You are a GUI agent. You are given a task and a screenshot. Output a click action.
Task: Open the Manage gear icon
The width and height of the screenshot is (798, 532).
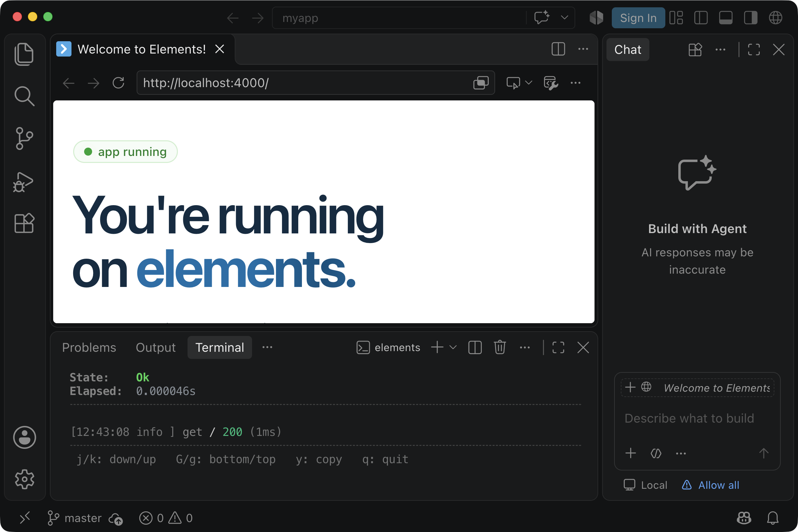click(24, 479)
